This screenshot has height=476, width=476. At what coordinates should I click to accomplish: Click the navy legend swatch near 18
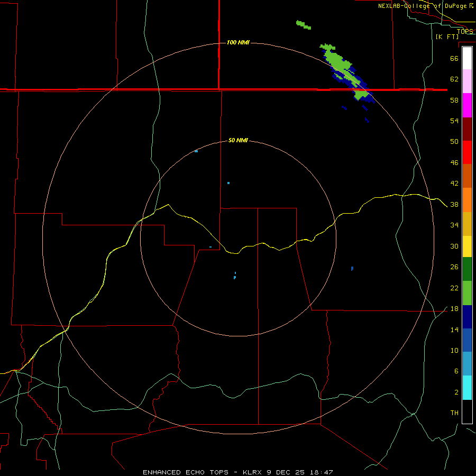pyautogui.click(x=467, y=317)
